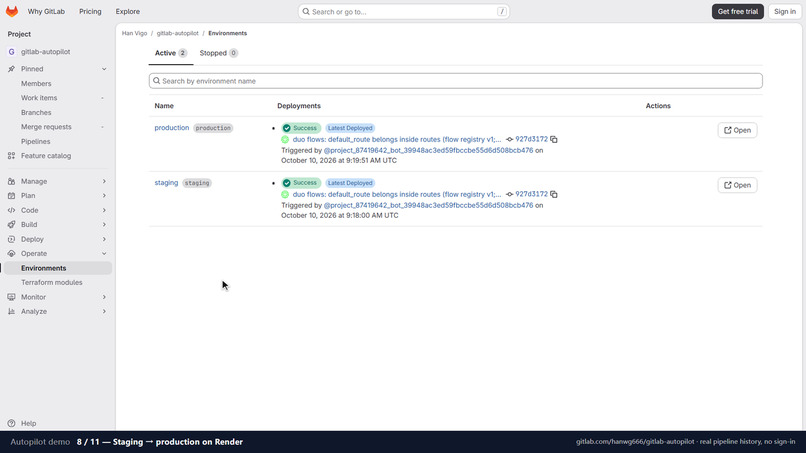Screen dimensions: 806x453
Task: Open Why GitLab in top navigation
Action: (46, 11)
